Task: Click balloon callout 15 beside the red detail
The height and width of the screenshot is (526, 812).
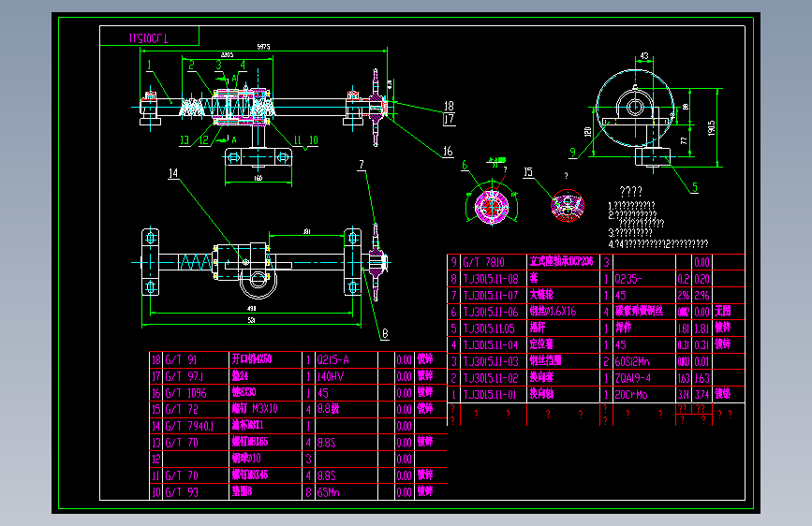Action: [x=527, y=172]
